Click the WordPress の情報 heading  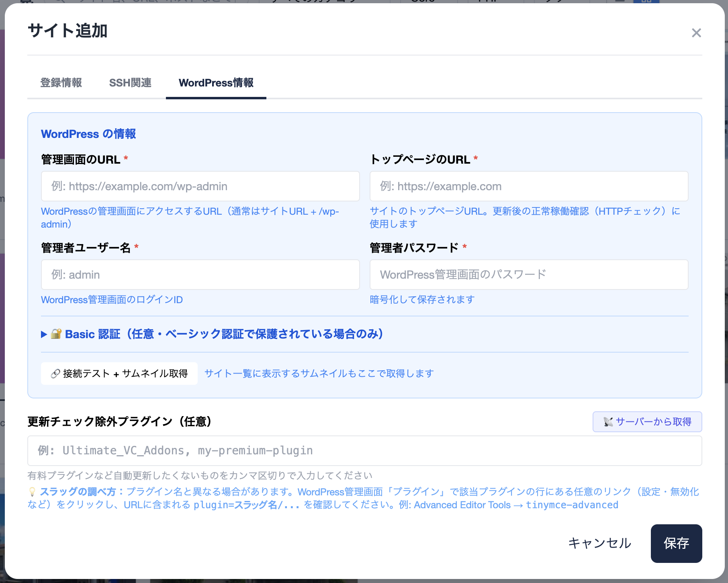tap(88, 134)
